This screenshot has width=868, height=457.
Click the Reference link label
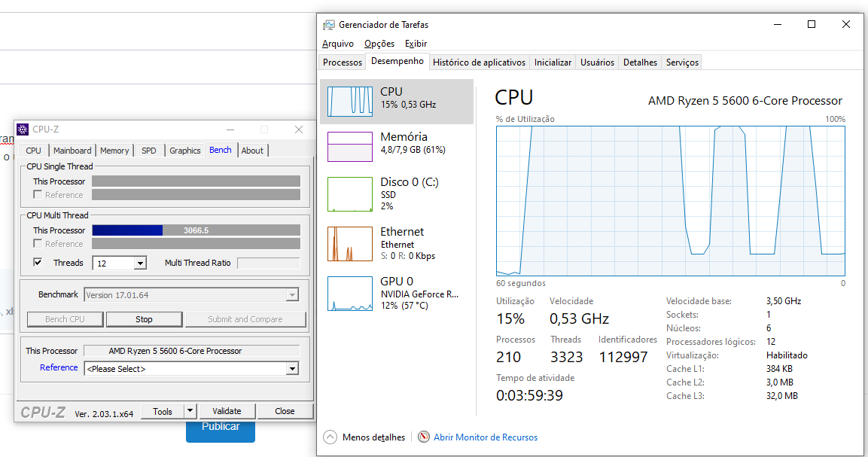[59, 367]
